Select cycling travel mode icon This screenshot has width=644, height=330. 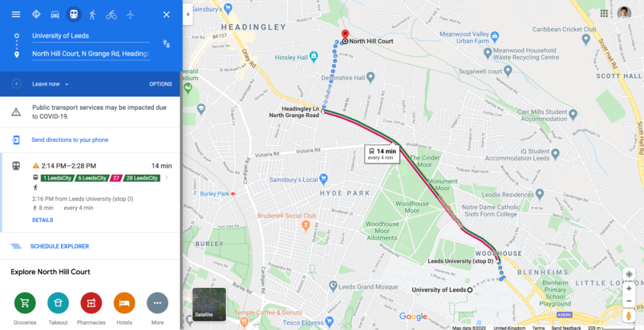pyautogui.click(x=112, y=14)
